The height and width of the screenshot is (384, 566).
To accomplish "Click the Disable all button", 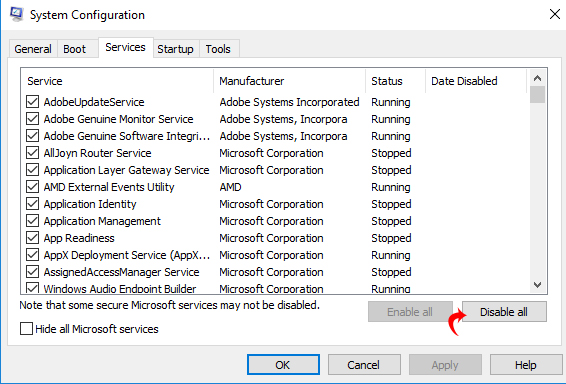I will point(504,312).
